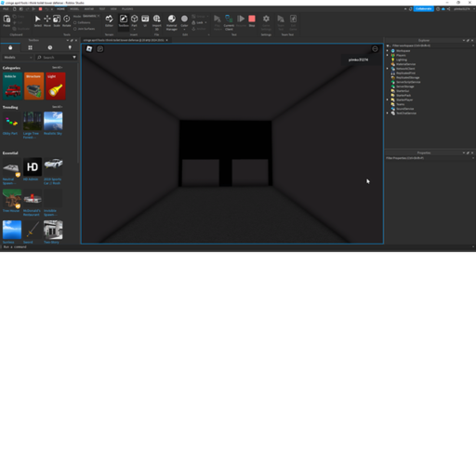Click the red Stop playtest button
Image resolution: width=476 pixels, height=476 pixels.
point(252,20)
